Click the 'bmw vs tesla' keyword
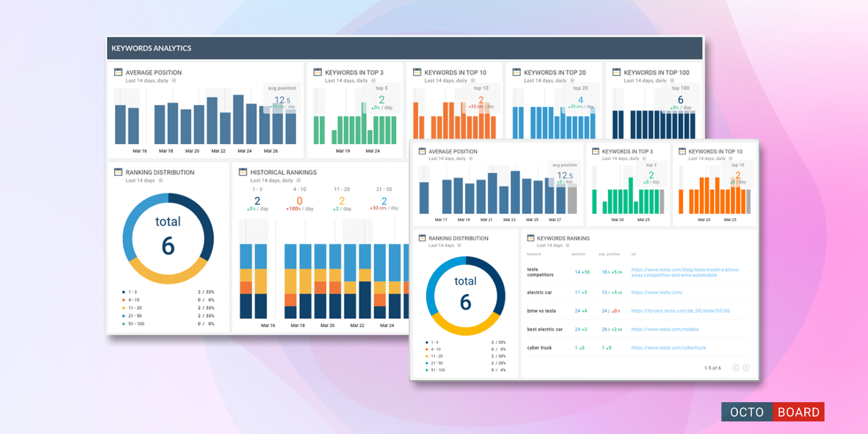Image resolution: width=868 pixels, height=434 pixels. pyautogui.click(x=541, y=311)
